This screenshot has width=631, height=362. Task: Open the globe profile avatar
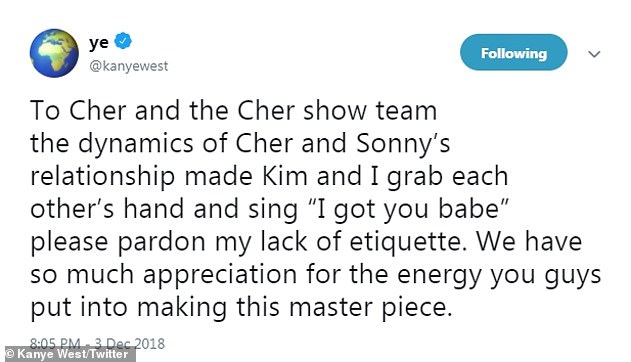[x=54, y=53]
